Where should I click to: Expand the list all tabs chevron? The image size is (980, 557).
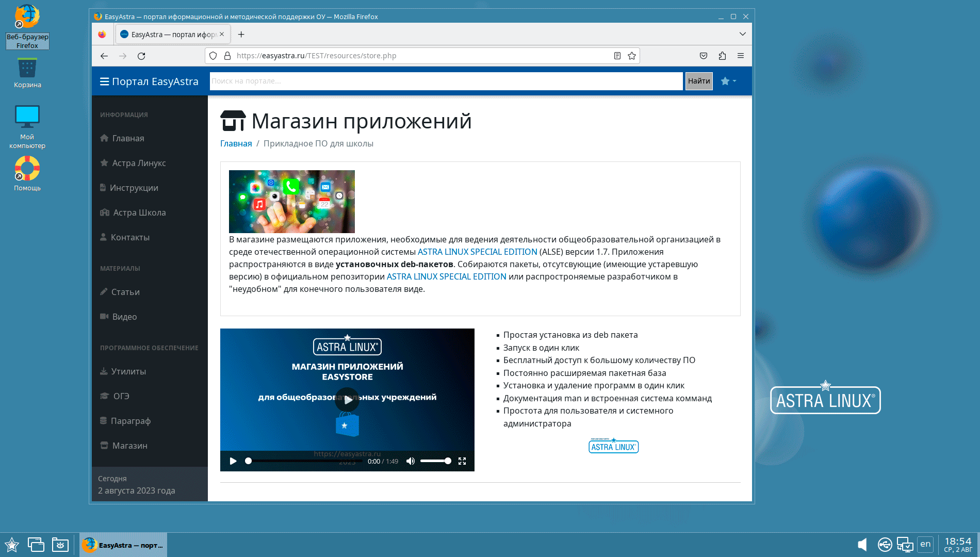pyautogui.click(x=743, y=34)
